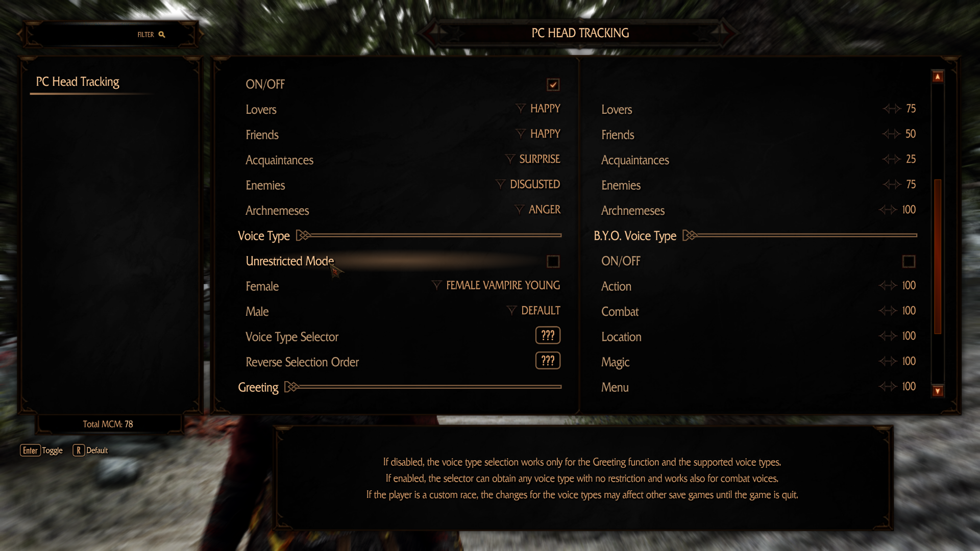The image size is (980, 551).
Task: Click the Voice Type Selector button
Action: pos(547,336)
